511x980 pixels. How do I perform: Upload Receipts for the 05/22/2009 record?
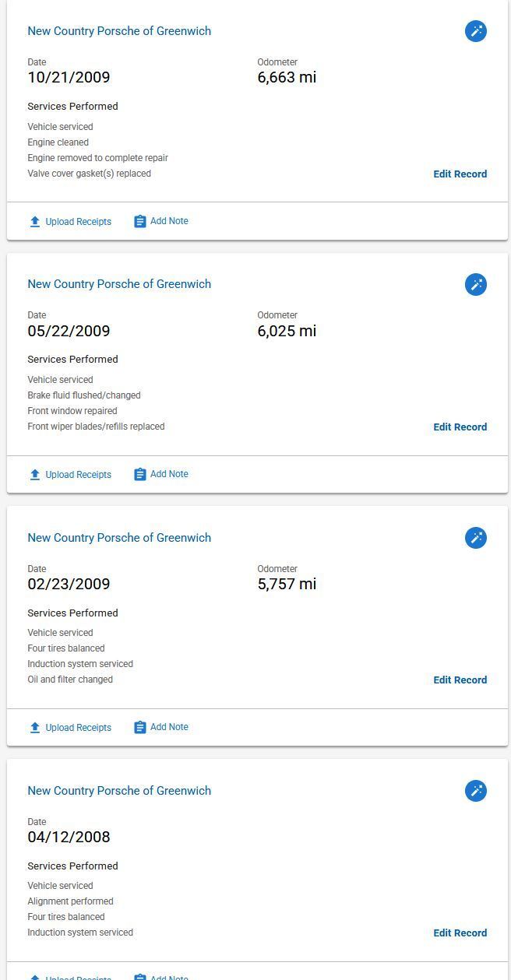pos(78,475)
